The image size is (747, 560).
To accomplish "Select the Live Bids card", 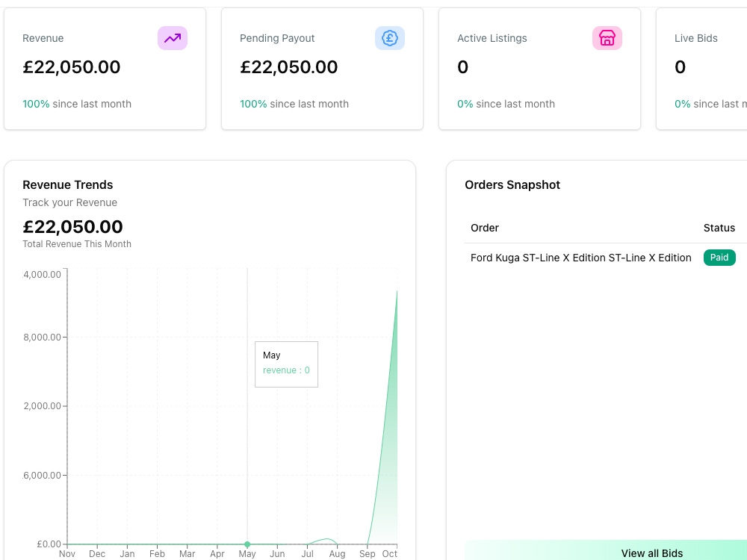I will tap(701, 69).
